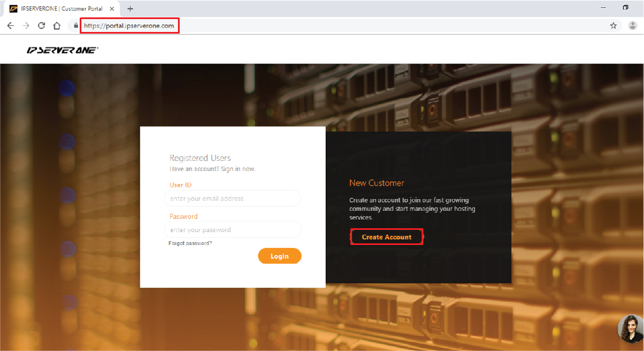
Task: Click inside the browser address bar
Action: tap(129, 25)
